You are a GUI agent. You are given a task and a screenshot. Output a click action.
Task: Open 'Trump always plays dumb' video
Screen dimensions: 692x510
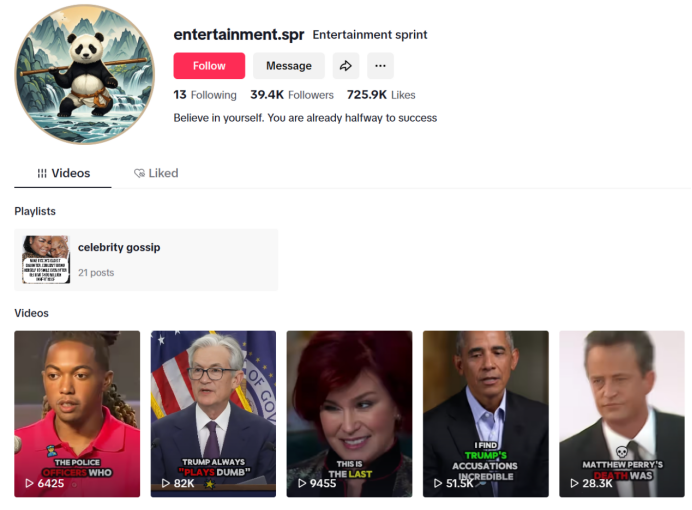coord(213,414)
